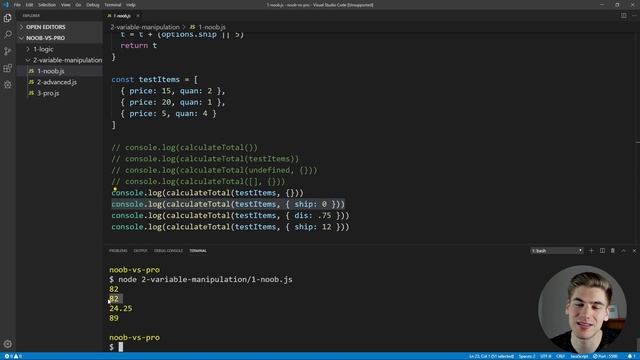Open the Debug view icon below Extensions

(x=7, y=85)
